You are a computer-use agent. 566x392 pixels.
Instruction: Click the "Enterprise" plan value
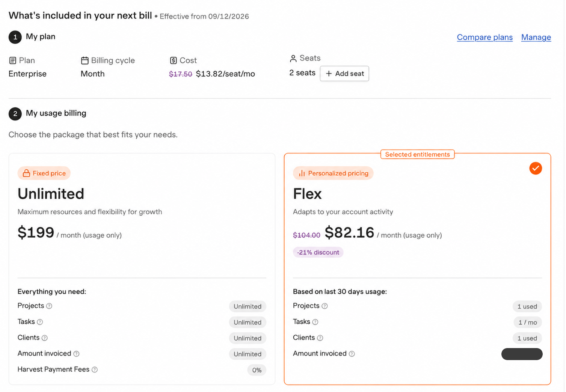point(27,74)
